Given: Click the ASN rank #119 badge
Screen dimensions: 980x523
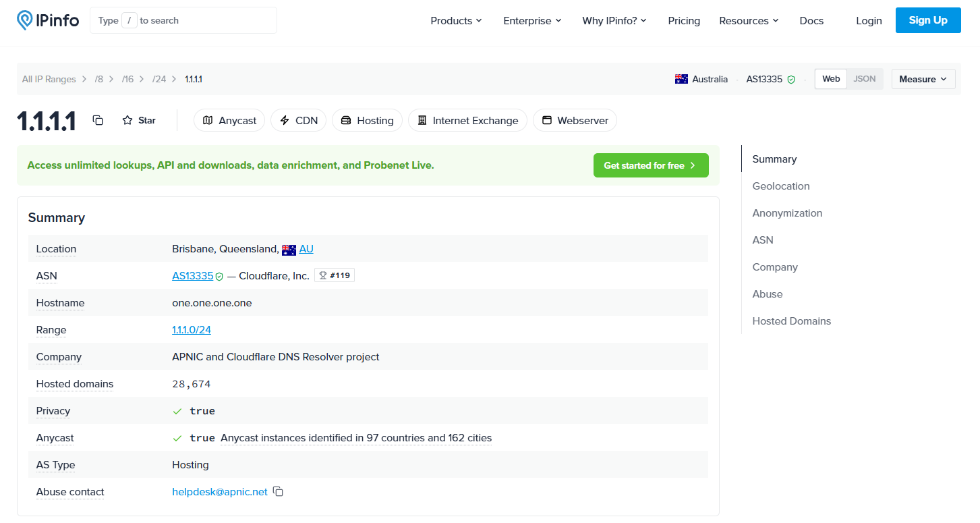Looking at the screenshot, I should (335, 275).
